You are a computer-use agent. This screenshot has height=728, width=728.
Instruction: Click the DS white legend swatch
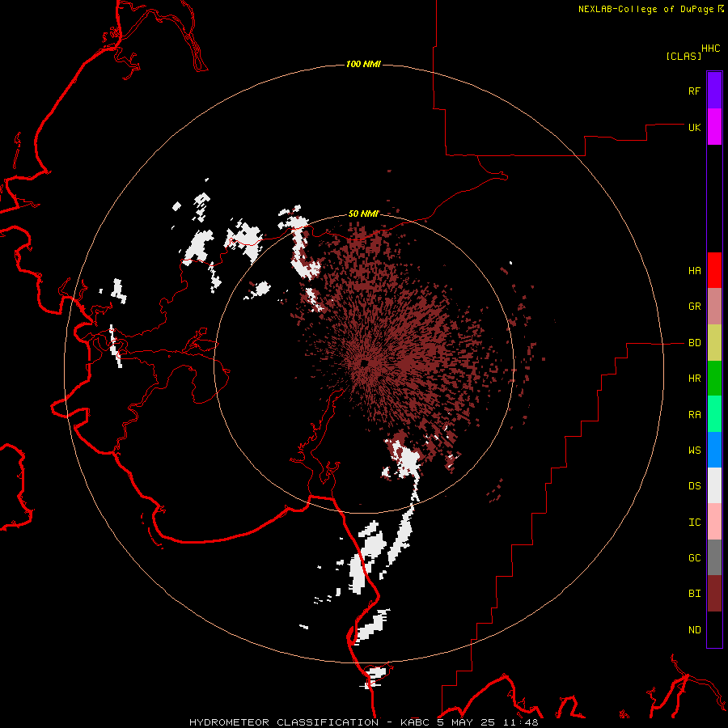[x=714, y=485]
